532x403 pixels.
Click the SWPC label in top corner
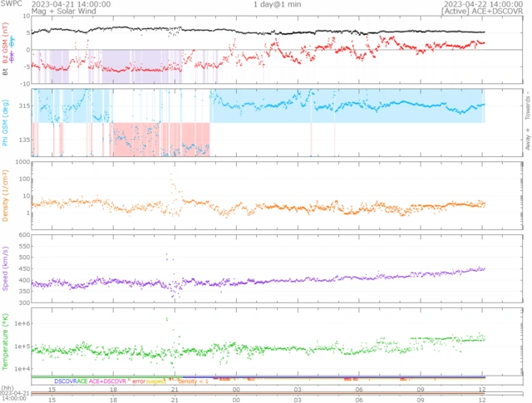pos(12,4)
